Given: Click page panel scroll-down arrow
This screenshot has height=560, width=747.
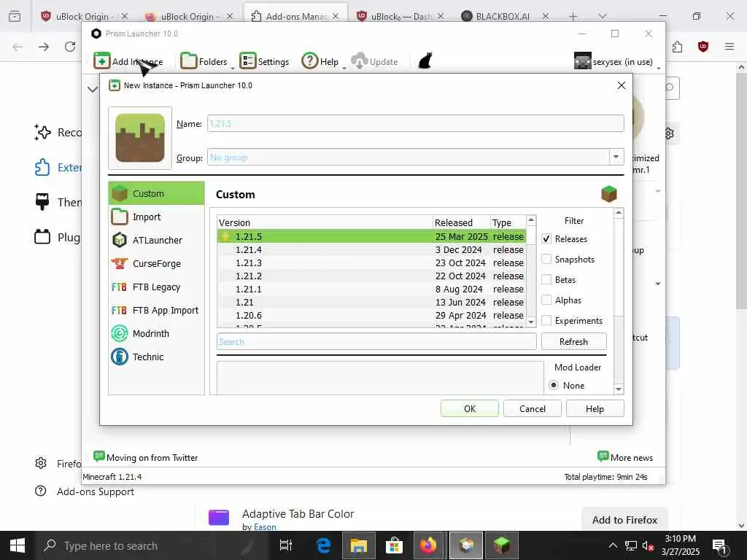Looking at the screenshot, I should click(x=619, y=389).
